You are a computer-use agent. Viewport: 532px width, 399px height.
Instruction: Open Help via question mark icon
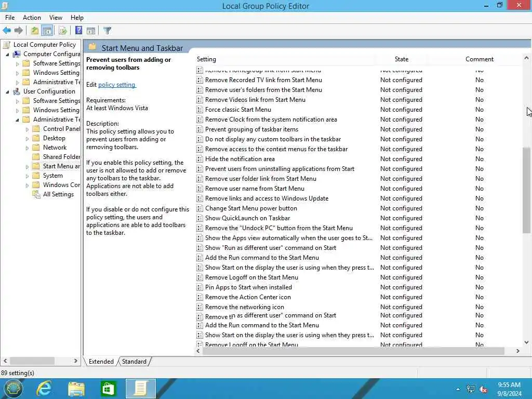(79, 31)
